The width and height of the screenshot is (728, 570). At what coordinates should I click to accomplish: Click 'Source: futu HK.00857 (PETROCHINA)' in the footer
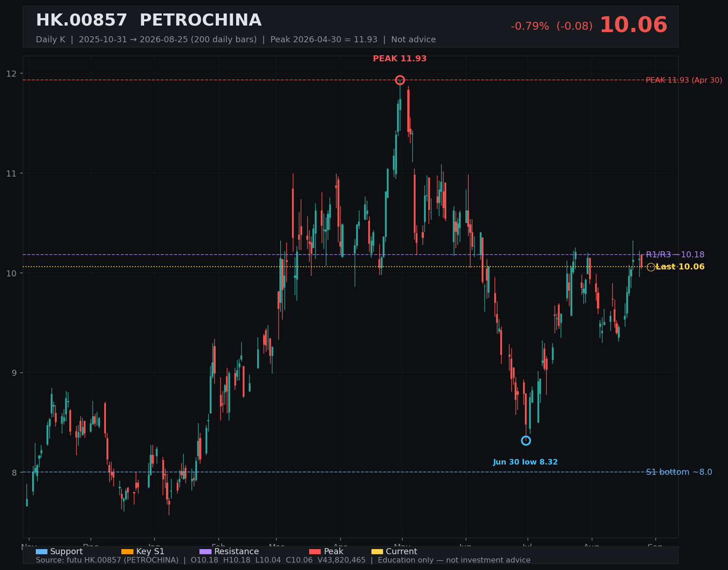coord(107,560)
